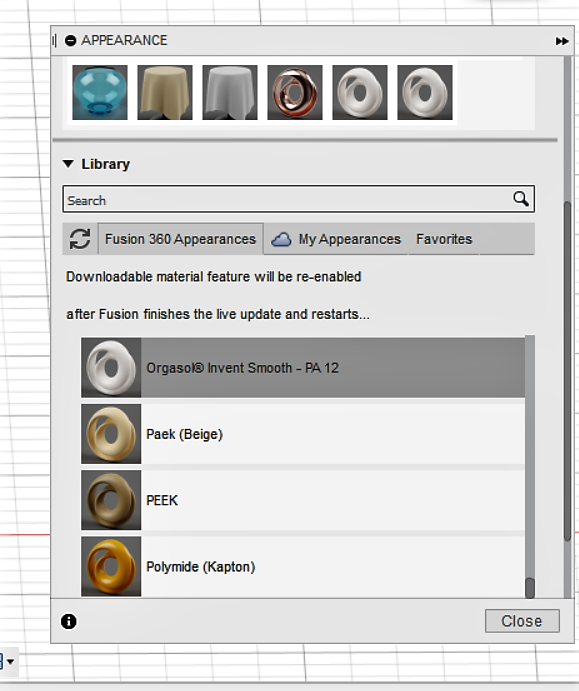This screenshot has width=579, height=691.
Task: Select the PEEK material row
Action: pos(303,500)
